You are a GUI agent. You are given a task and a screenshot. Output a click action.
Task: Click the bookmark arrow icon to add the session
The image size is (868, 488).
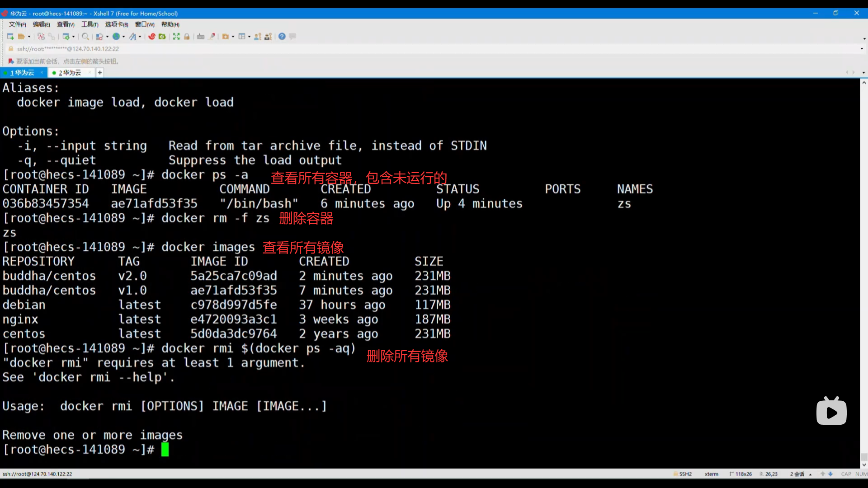pos(11,61)
